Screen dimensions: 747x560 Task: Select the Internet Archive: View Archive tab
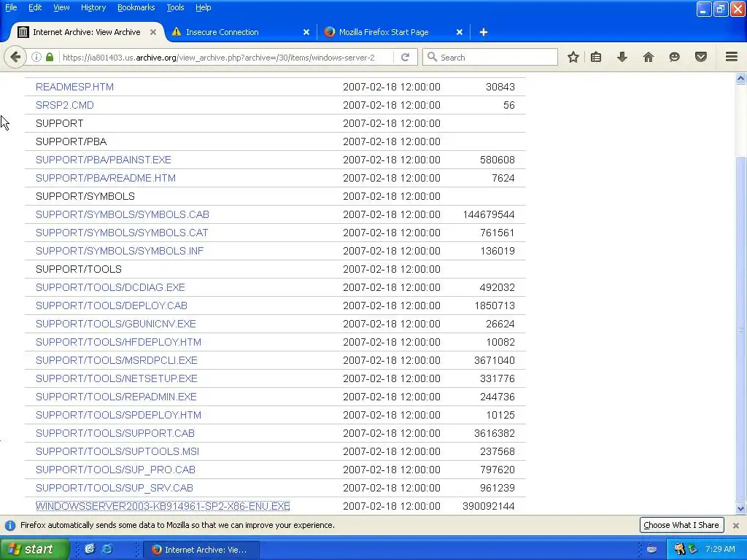pyautogui.click(x=87, y=32)
